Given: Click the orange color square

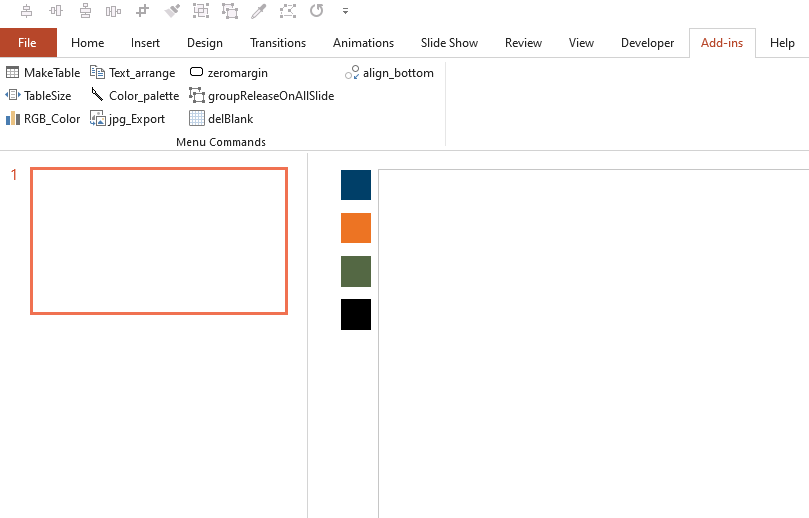Looking at the screenshot, I should [x=356, y=228].
